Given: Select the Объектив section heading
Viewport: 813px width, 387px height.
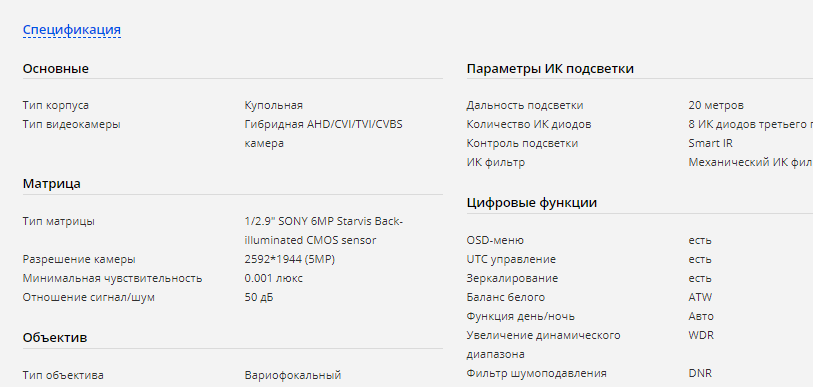Looking at the screenshot, I should pos(55,338).
